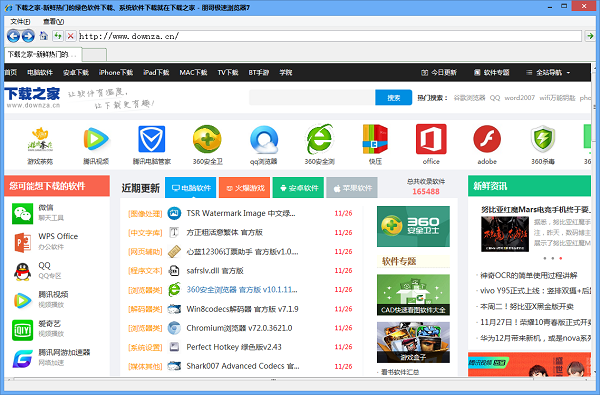Image resolution: width=600 pixels, height=395 pixels.
Task: Open the office icon
Action: [x=431, y=139]
